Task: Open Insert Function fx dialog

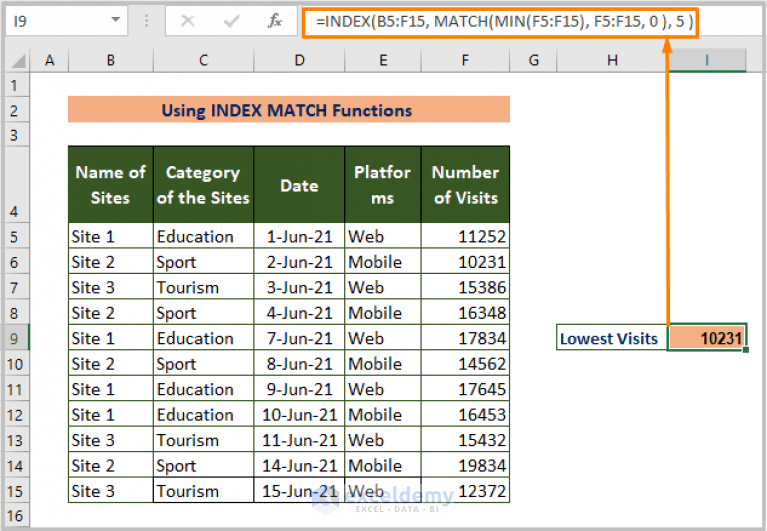Action: tap(275, 21)
